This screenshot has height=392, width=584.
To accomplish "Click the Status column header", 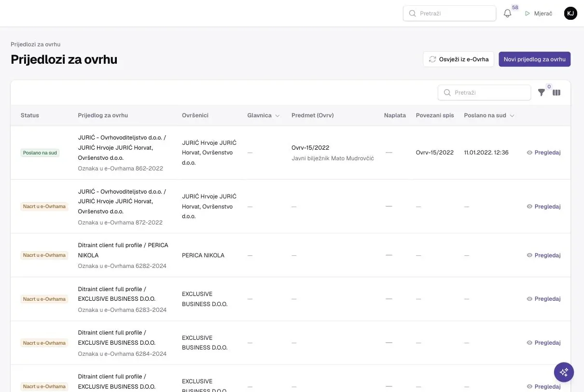I will (30, 116).
